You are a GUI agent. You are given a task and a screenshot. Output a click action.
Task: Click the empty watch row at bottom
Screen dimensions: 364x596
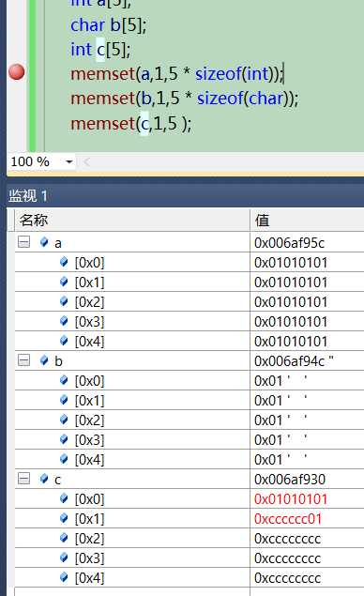190,592
